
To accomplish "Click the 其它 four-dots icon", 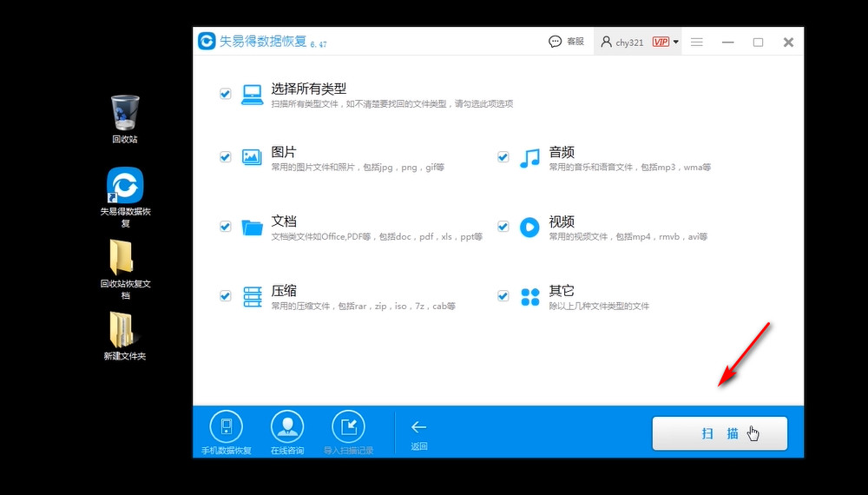I will (x=529, y=297).
